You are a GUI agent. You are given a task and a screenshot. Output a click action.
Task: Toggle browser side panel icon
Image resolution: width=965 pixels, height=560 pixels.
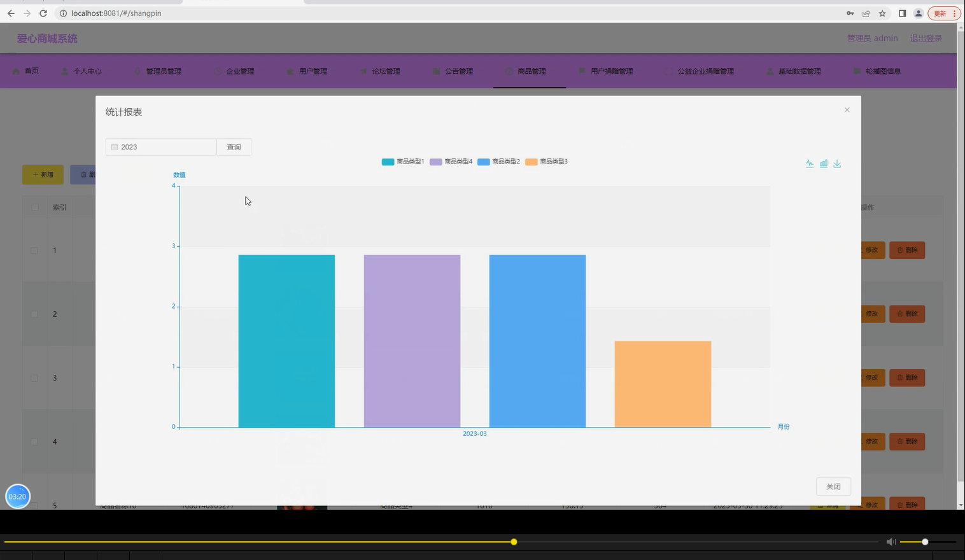(902, 13)
